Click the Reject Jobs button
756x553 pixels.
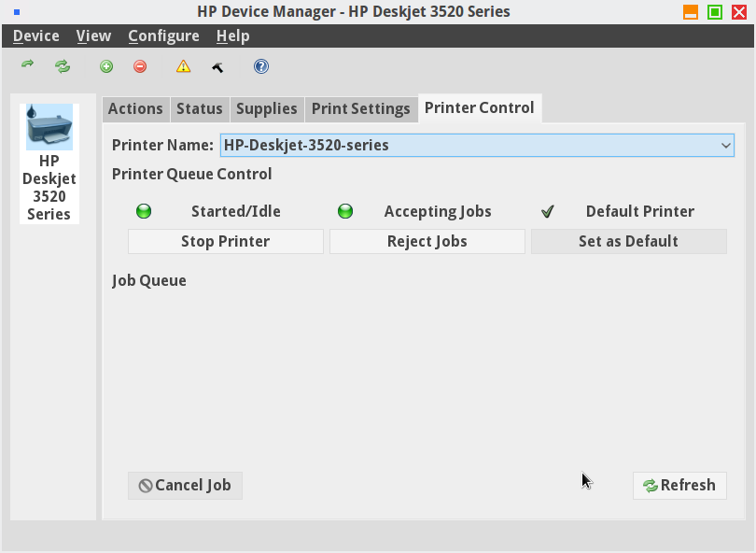click(x=427, y=241)
